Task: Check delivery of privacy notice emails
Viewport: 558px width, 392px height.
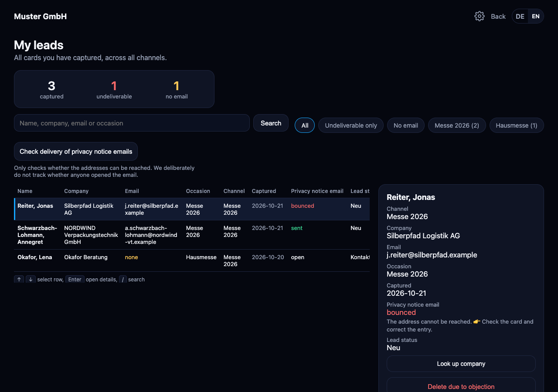Action: (76, 152)
